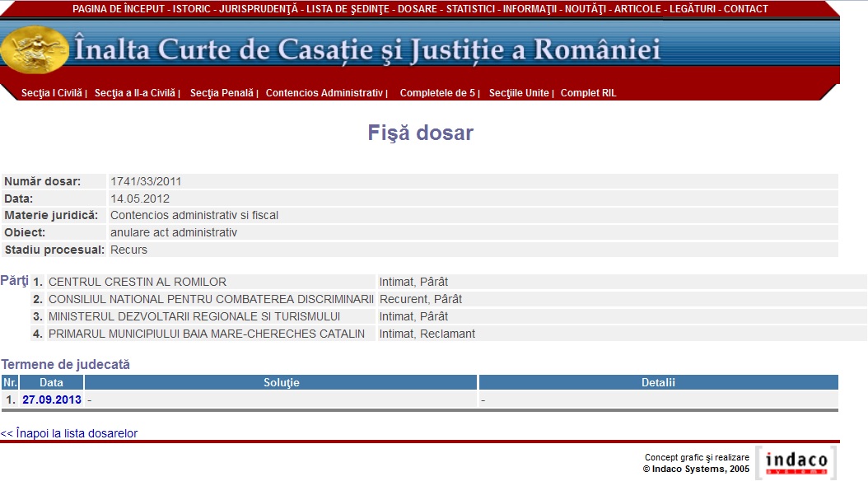The height and width of the screenshot is (486, 868).
Task: Click the golden emblem logo in header
Action: coord(35,50)
